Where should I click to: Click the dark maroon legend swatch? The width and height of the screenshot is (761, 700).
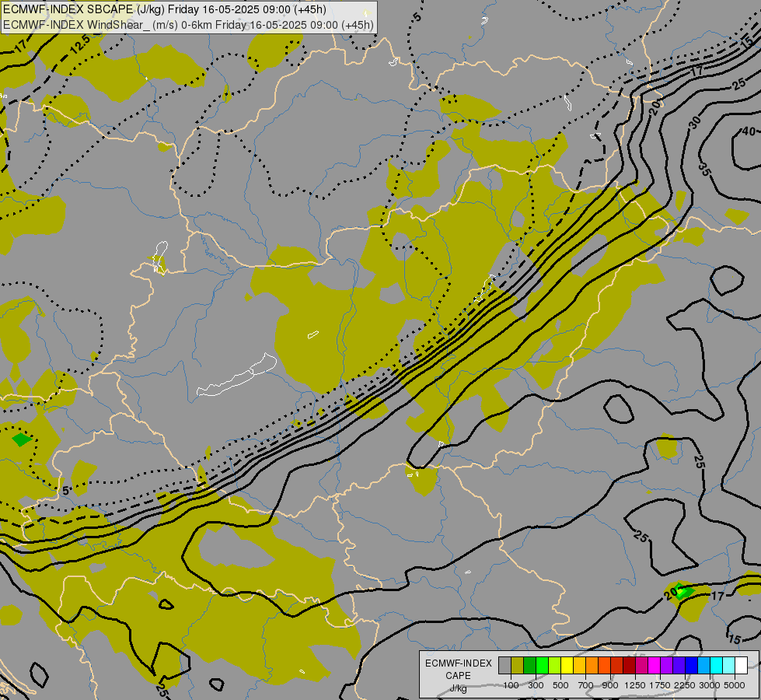(629, 666)
